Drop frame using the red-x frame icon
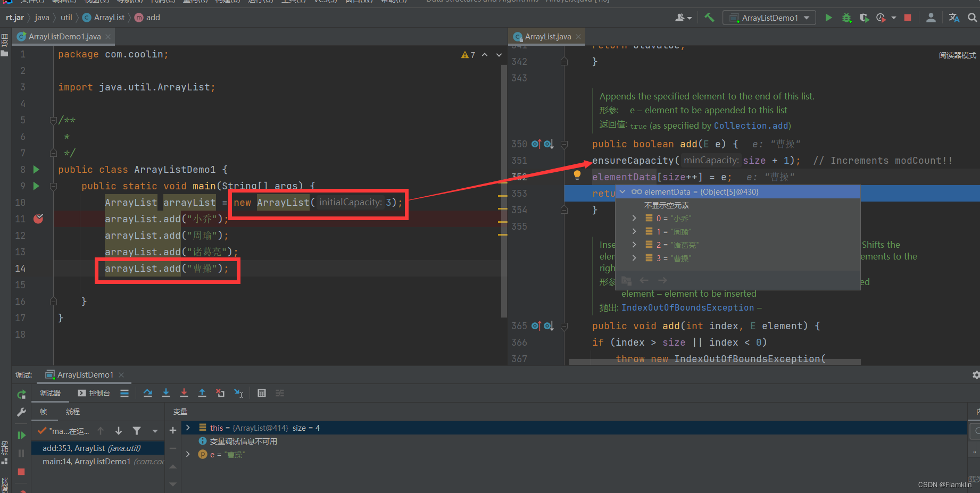This screenshot has height=493, width=980. [x=220, y=394]
